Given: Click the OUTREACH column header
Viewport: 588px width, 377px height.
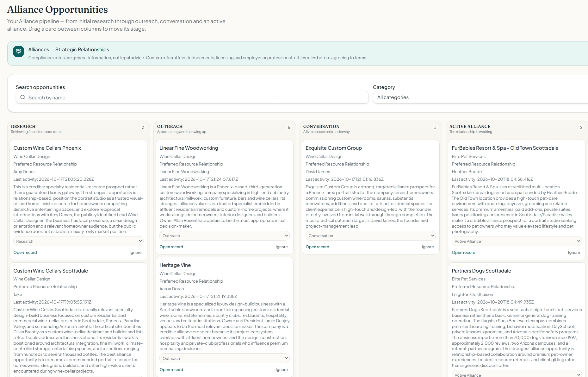Looking at the screenshot, I should point(170,126).
